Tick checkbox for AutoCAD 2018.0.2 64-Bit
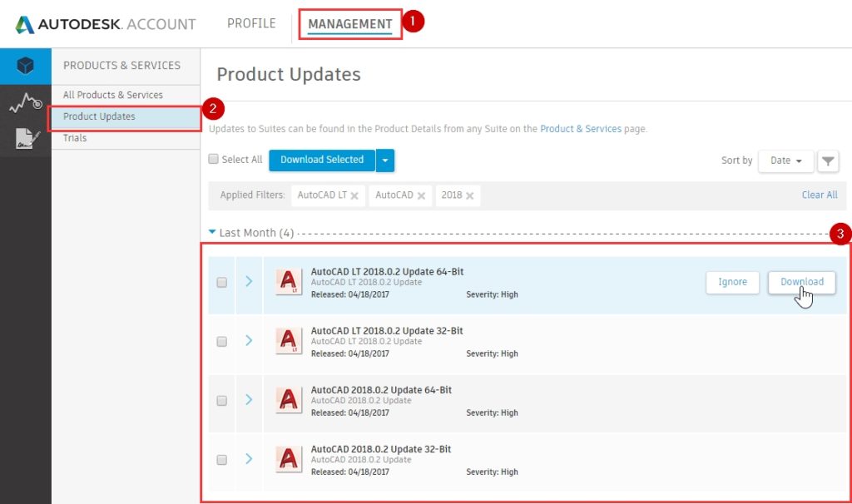 pyautogui.click(x=222, y=401)
